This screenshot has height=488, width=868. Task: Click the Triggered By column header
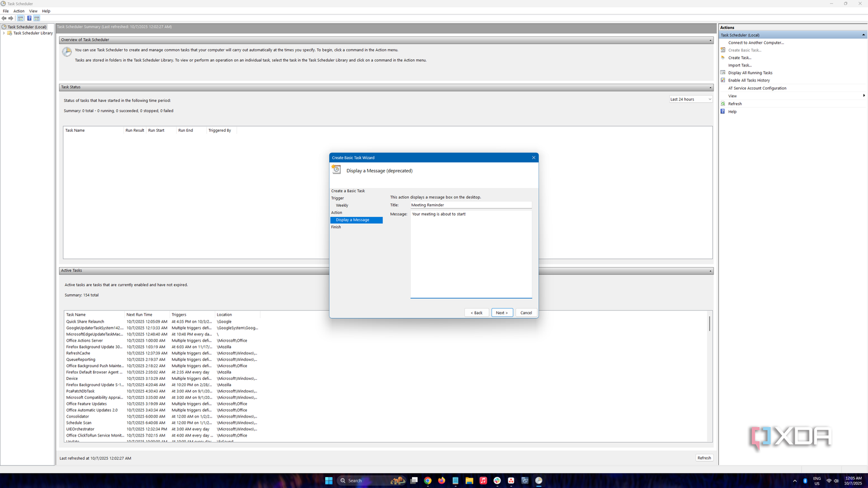point(220,131)
